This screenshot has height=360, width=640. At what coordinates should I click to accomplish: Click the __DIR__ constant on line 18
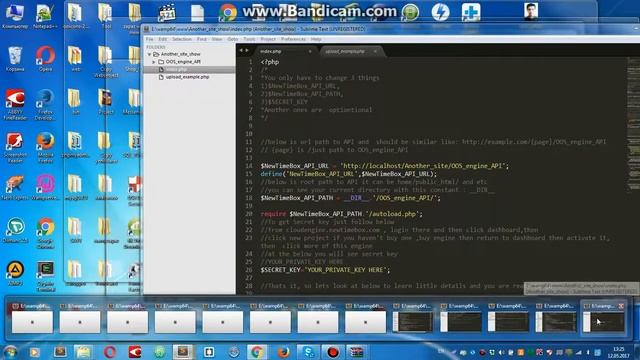point(356,198)
